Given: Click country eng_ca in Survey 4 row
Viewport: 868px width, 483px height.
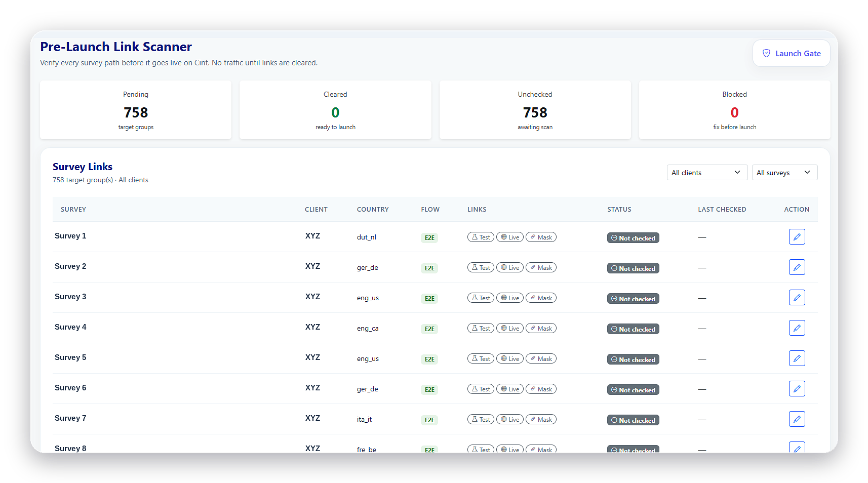Looking at the screenshot, I should click(368, 328).
